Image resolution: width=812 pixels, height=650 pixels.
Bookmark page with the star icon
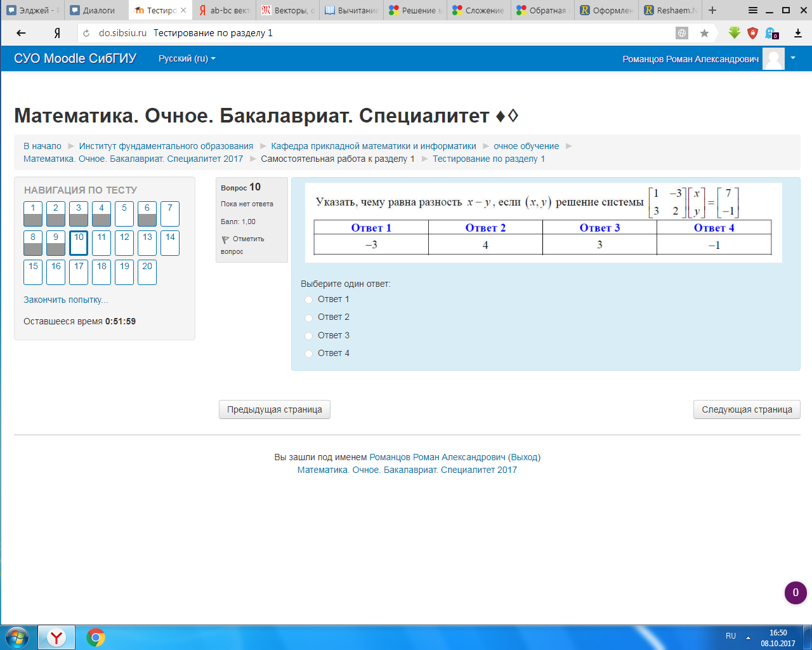pyautogui.click(x=704, y=33)
